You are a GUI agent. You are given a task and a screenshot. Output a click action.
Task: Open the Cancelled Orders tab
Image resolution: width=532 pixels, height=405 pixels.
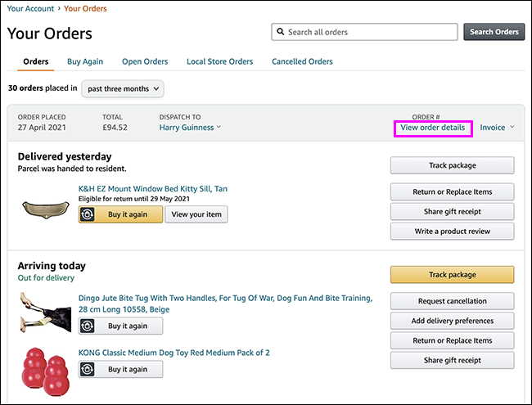302,61
